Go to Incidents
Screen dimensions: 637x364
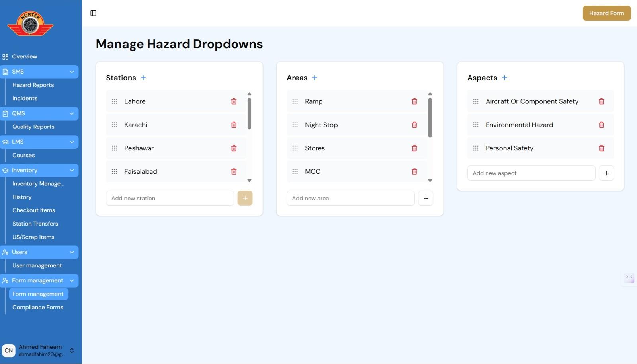[x=25, y=98]
